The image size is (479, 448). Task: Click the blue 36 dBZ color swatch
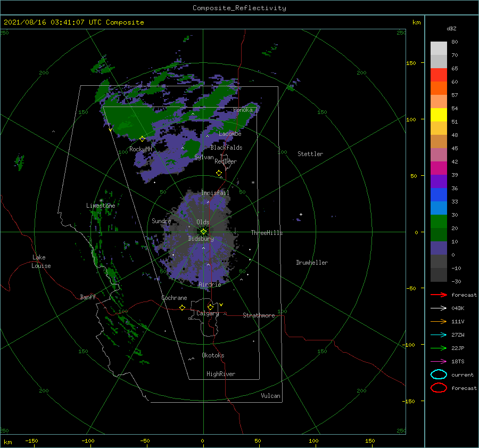[x=439, y=194]
